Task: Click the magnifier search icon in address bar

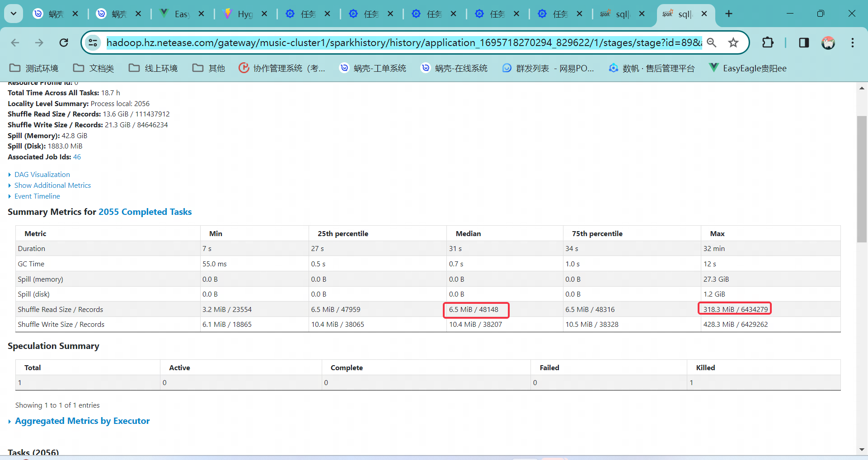Action: click(x=712, y=42)
